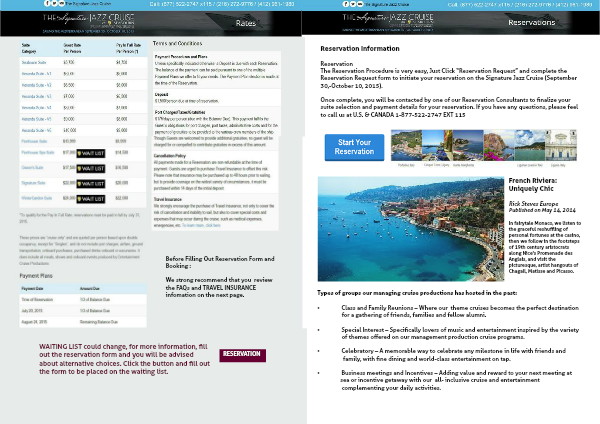Image resolution: width=600 pixels, height=424 pixels.
Task: Select the Portofino harbor thumbnail
Action: pyautogui.click(x=406, y=145)
